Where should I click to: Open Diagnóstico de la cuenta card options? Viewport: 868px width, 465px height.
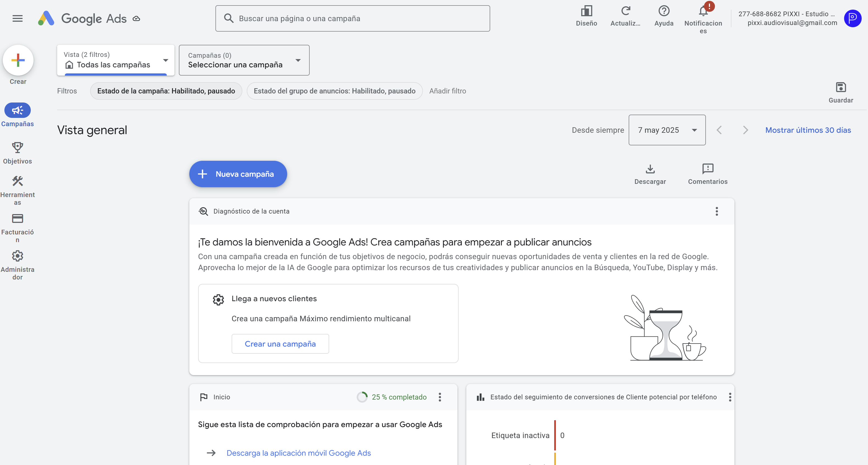tap(717, 211)
